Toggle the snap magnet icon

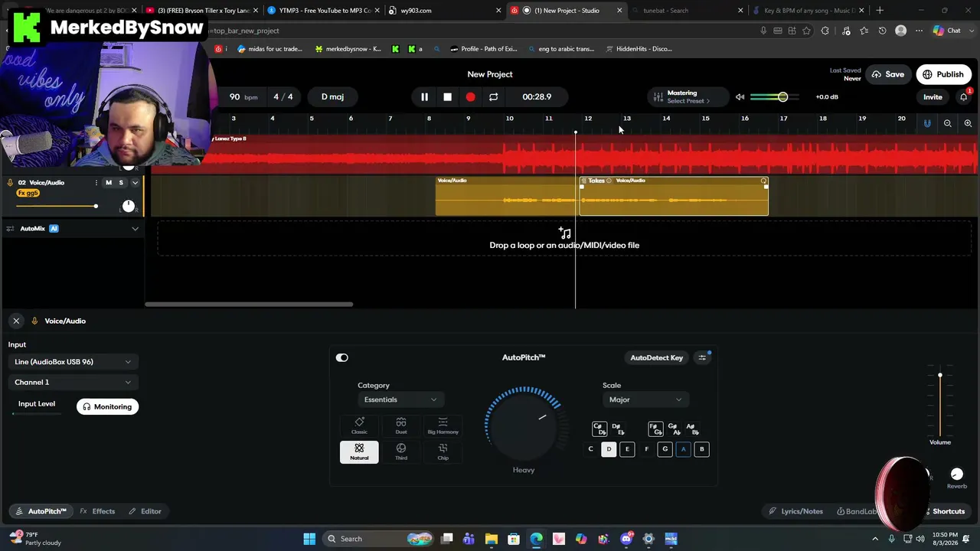tap(927, 123)
